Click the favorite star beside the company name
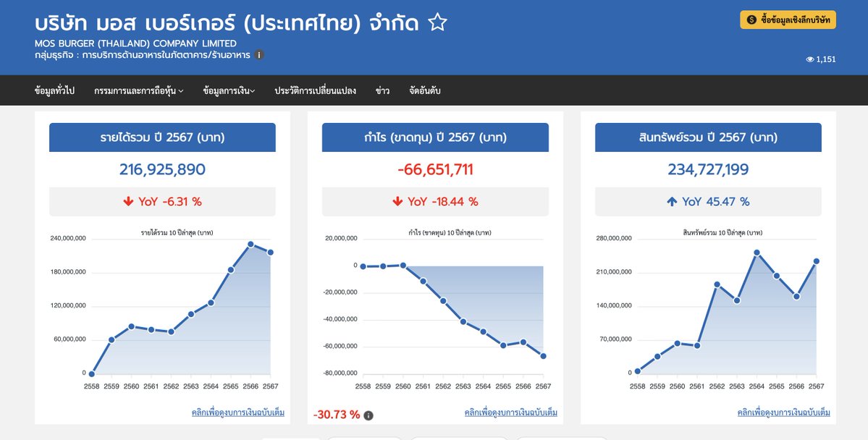Viewport: 868px width, 440px height. coord(437,22)
